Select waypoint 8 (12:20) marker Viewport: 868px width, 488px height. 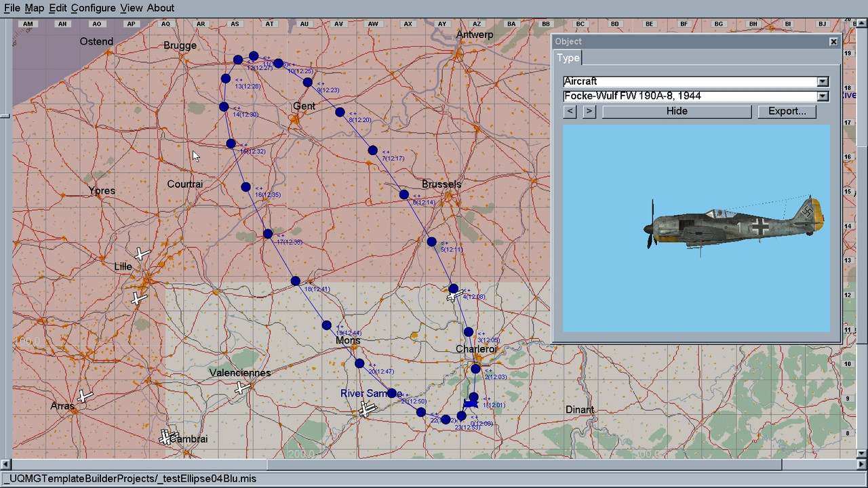point(340,112)
